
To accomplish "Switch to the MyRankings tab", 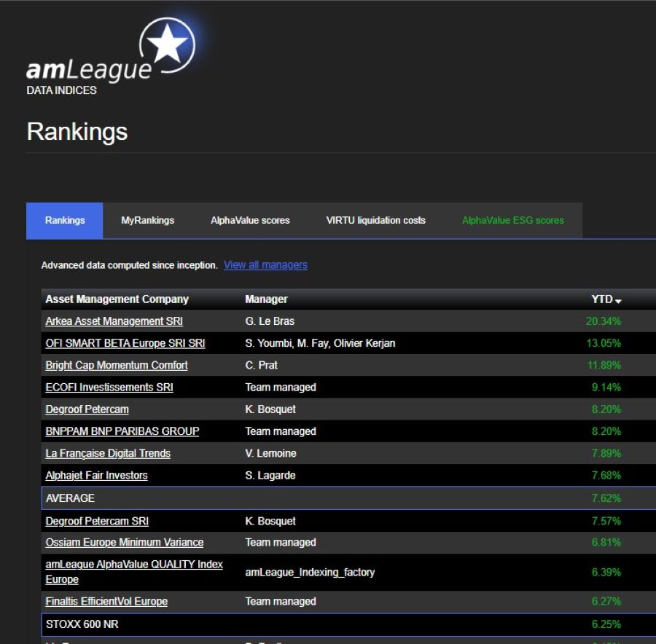I will point(148,221).
